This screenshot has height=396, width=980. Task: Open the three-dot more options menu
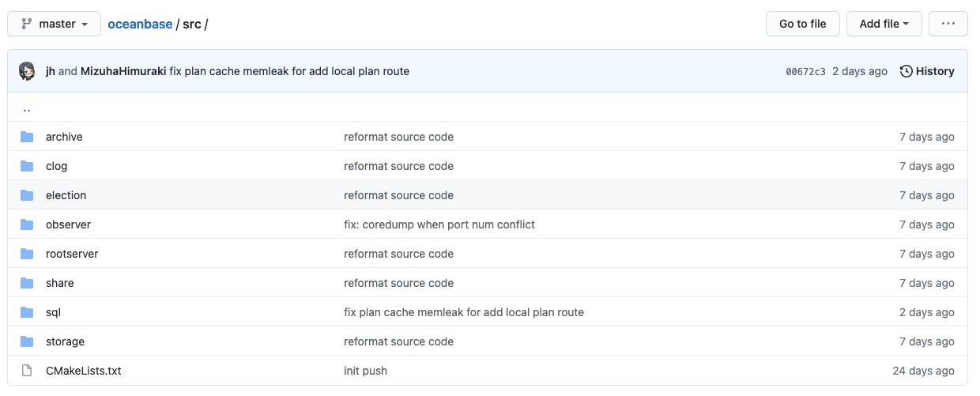(948, 24)
